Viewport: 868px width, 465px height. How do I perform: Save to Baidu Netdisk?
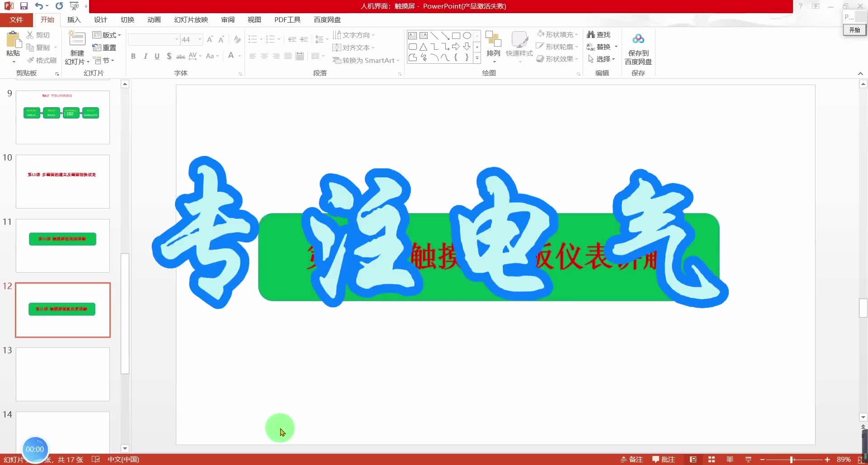click(x=638, y=49)
